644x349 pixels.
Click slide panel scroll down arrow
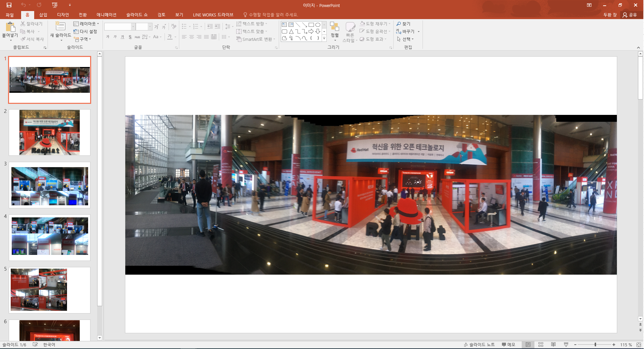[100, 338]
